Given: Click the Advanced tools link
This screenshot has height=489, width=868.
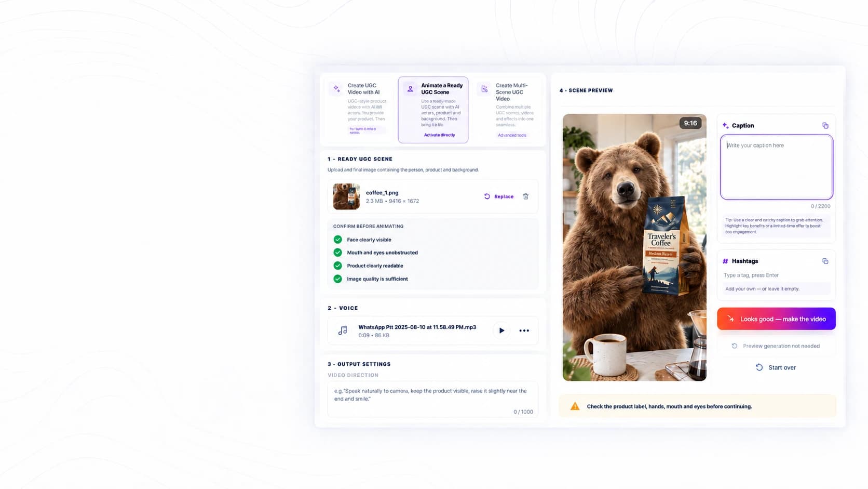Looking at the screenshot, I should tap(512, 135).
